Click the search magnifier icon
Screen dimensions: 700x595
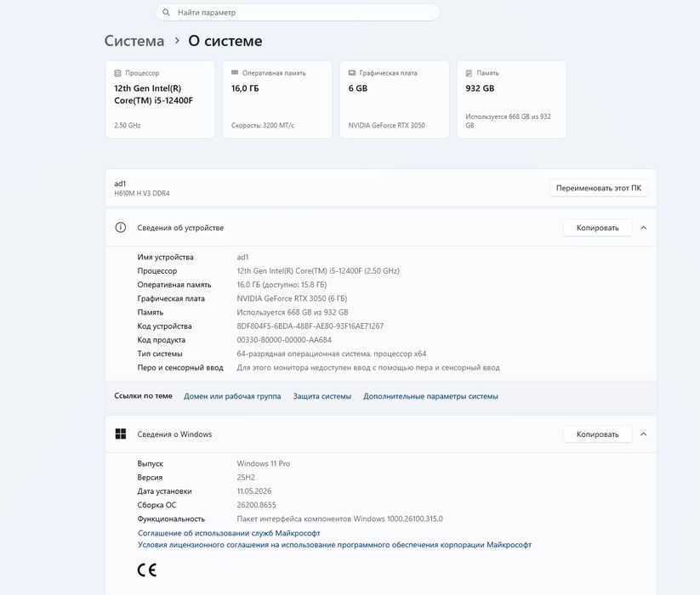[166, 13]
